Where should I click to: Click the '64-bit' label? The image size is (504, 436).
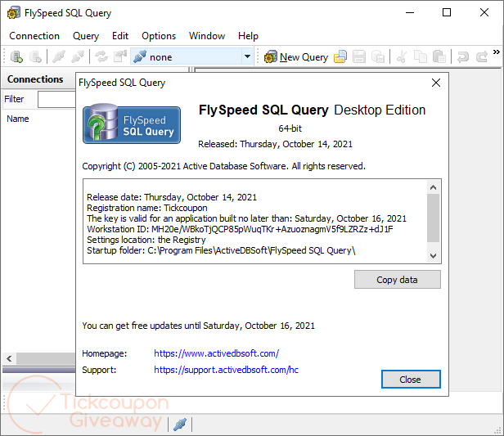click(x=290, y=128)
